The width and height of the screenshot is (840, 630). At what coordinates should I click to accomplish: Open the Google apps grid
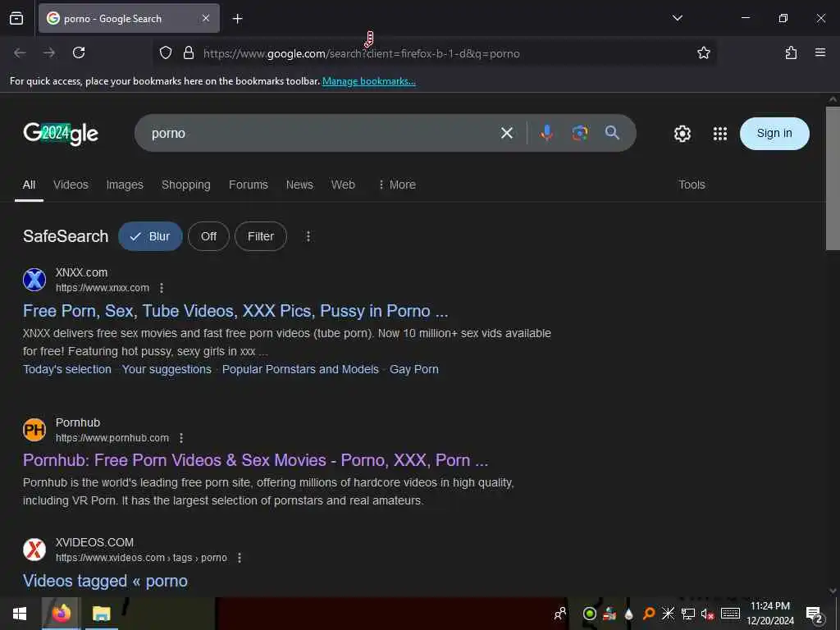(x=720, y=134)
